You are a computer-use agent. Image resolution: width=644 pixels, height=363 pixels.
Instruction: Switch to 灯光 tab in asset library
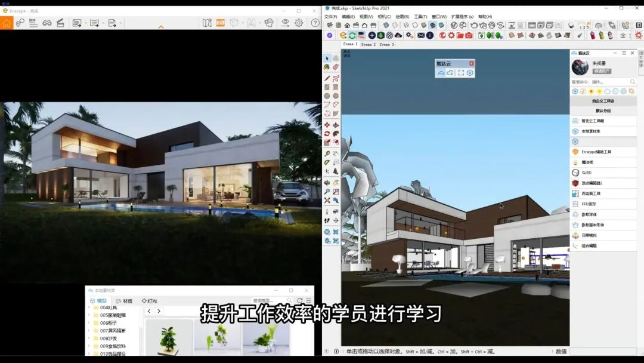pyautogui.click(x=150, y=301)
